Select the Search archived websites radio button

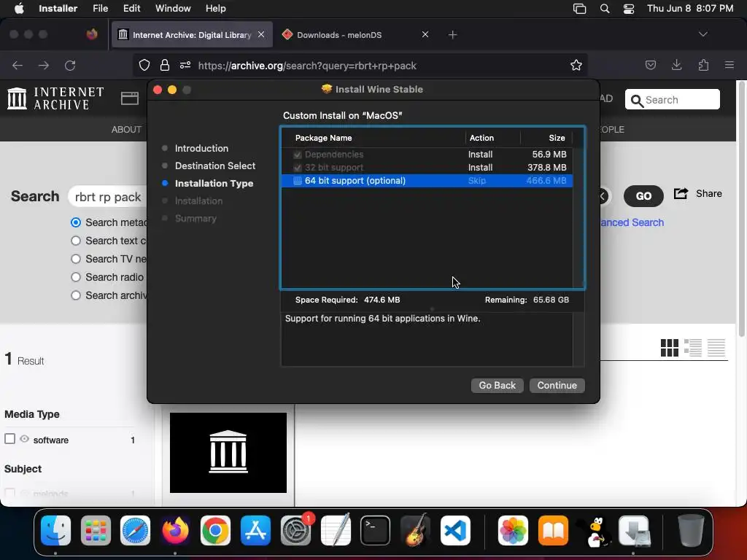pyautogui.click(x=76, y=295)
